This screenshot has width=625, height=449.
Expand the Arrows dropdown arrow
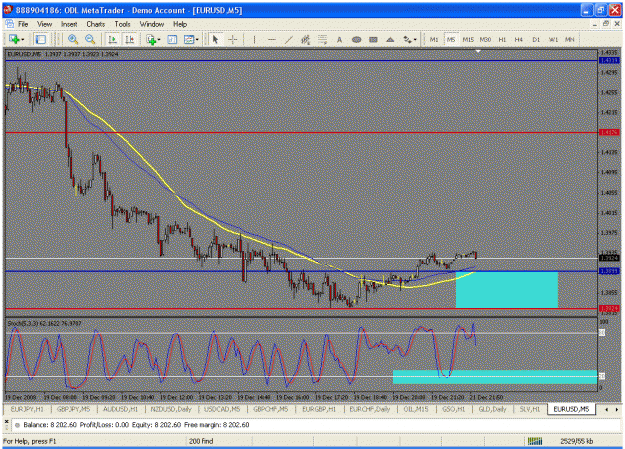(x=415, y=39)
